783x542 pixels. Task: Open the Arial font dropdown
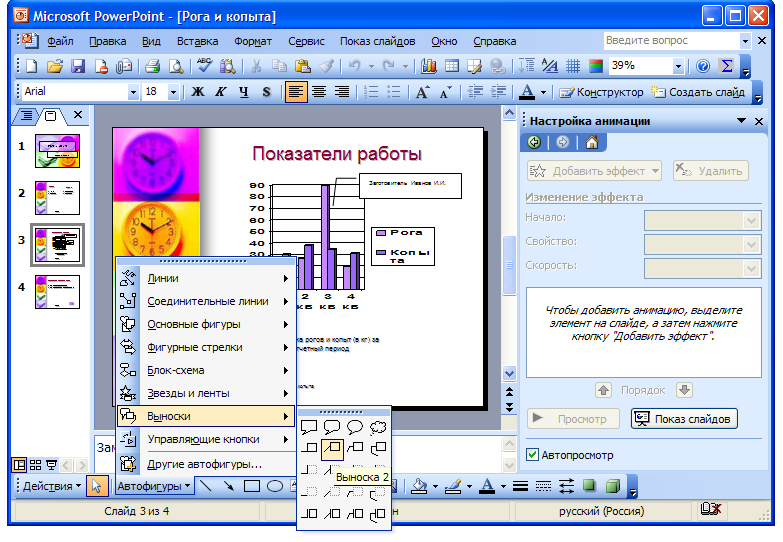coord(133,92)
